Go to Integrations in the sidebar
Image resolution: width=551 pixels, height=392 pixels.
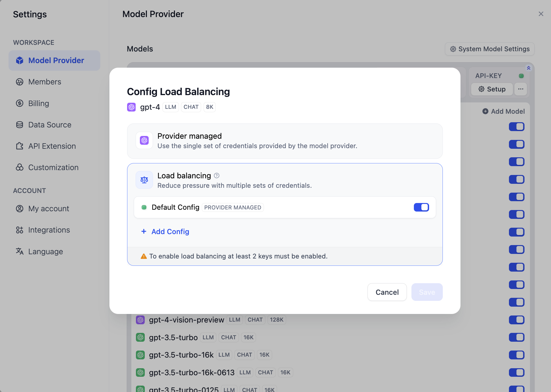49,230
